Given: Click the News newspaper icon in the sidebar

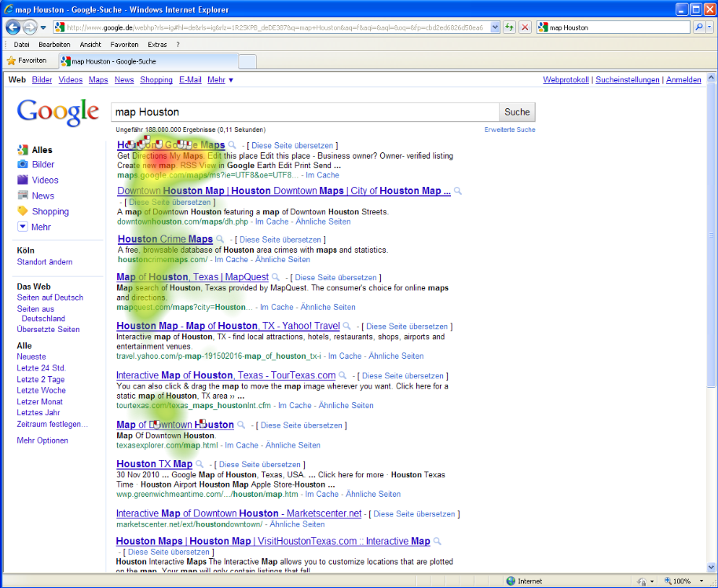Looking at the screenshot, I should (x=23, y=195).
